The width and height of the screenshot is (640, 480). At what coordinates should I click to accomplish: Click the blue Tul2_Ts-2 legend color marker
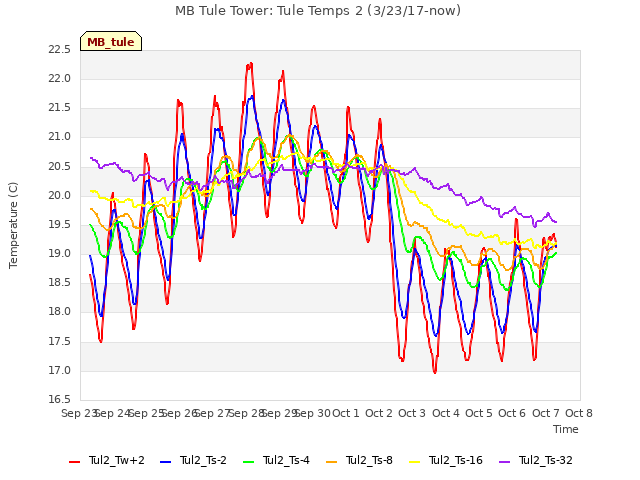pyautogui.click(x=165, y=462)
